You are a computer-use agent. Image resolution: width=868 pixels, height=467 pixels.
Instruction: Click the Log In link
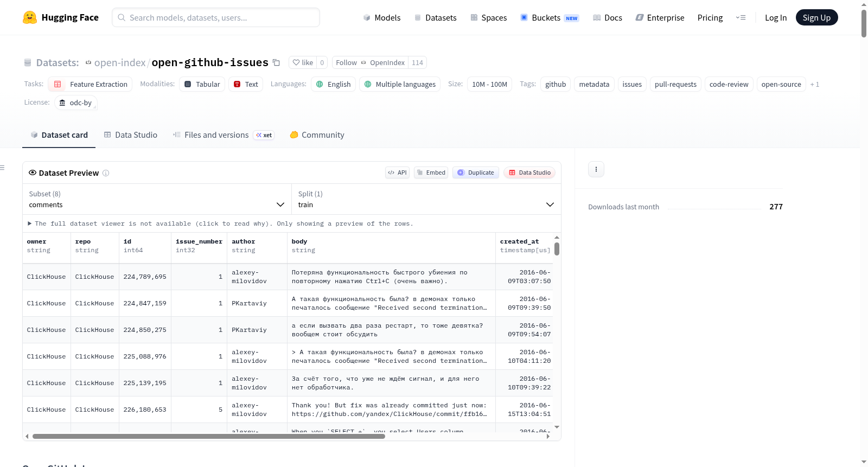[x=776, y=17]
